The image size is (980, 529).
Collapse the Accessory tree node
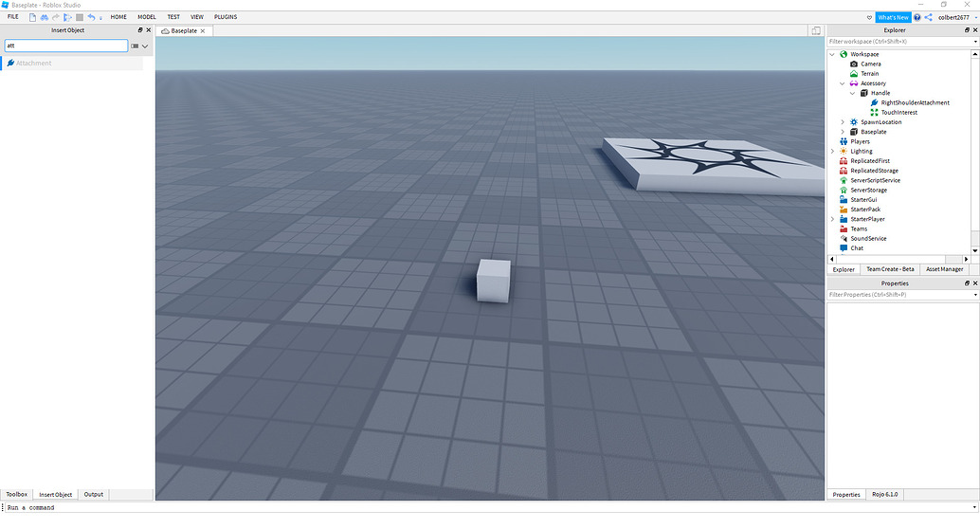pos(842,83)
